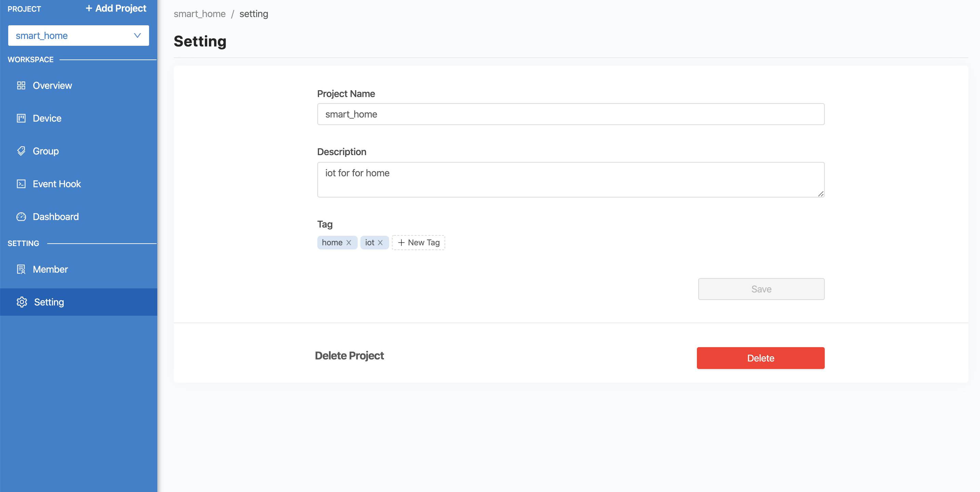
Task: Click the Member list icon
Action: pos(21,269)
